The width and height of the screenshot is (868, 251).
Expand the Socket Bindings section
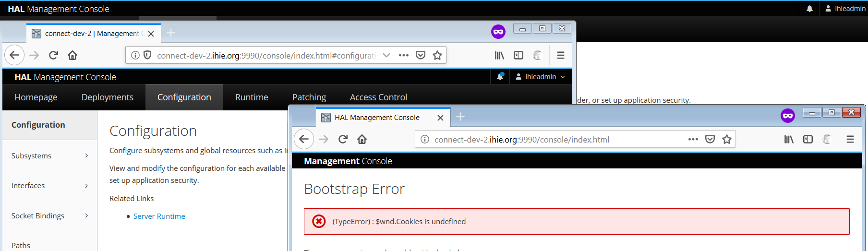tap(50, 215)
